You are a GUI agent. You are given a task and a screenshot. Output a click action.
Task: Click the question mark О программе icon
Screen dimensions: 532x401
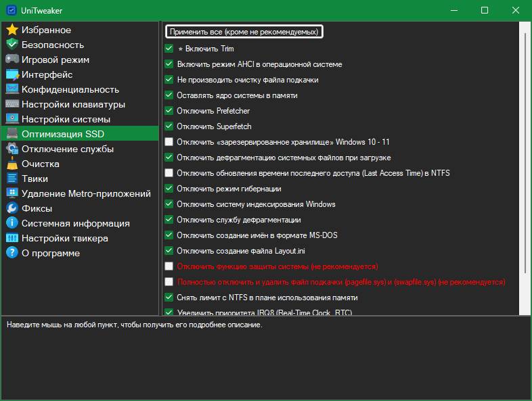12,253
